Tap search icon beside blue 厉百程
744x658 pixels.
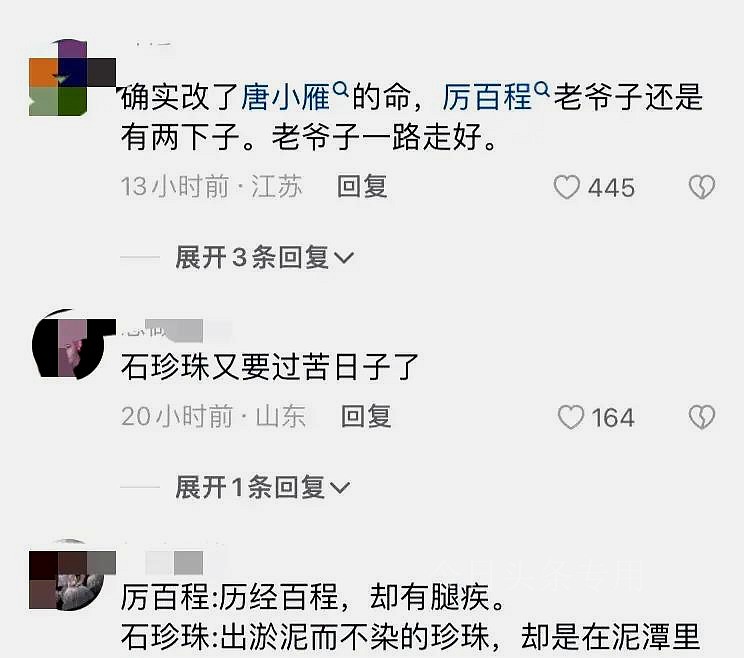point(541,88)
